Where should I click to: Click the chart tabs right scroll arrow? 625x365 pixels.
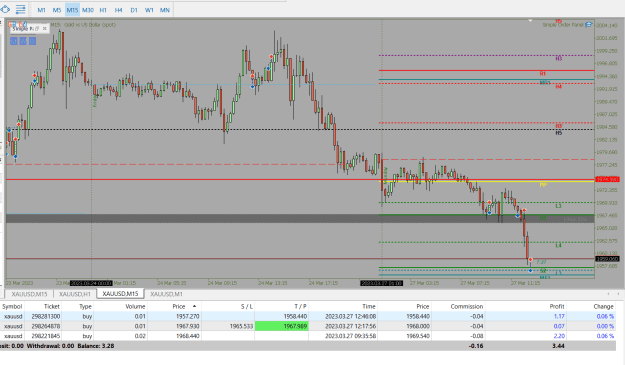pos(618,294)
